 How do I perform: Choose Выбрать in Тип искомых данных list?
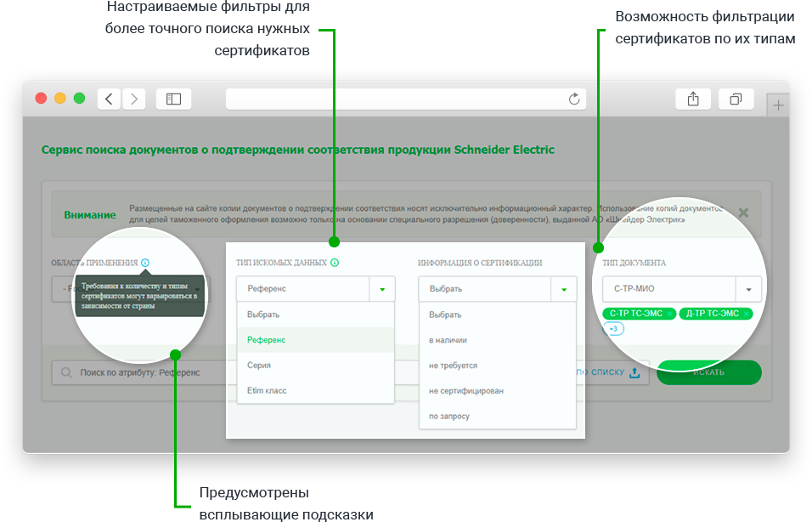pos(315,315)
